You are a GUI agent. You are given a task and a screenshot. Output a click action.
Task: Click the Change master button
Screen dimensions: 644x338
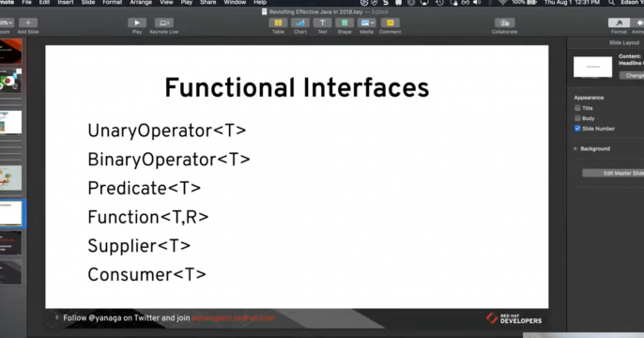pyautogui.click(x=632, y=75)
